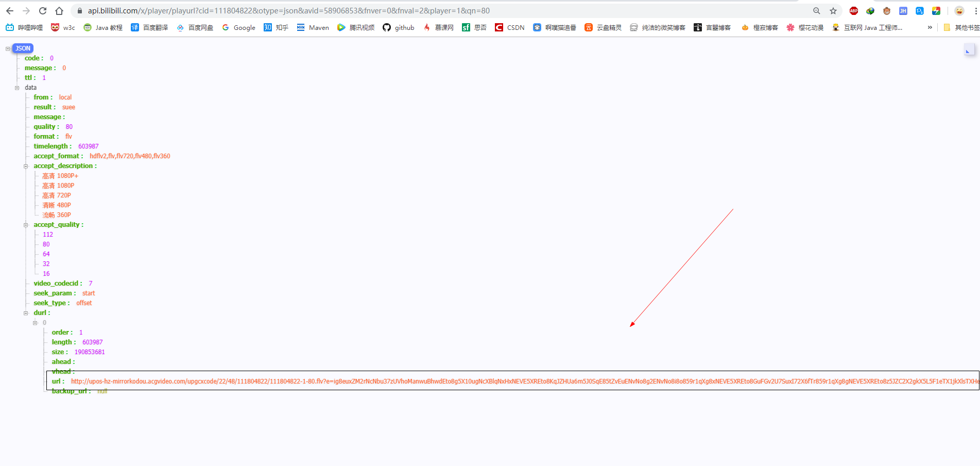Image resolution: width=980 pixels, height=466 pixels.
Task: Click the api.bilibili.com address bar
Action: [288, 11]
